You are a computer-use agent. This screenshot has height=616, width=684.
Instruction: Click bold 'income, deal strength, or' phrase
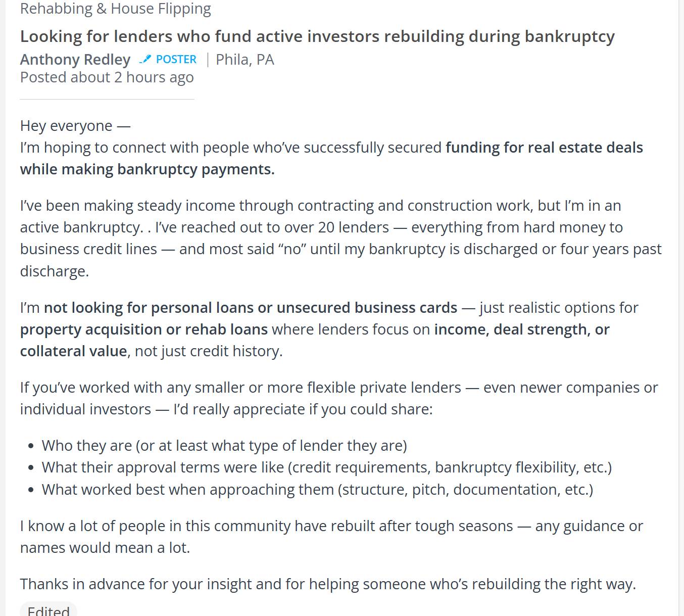tap(521, 329)
